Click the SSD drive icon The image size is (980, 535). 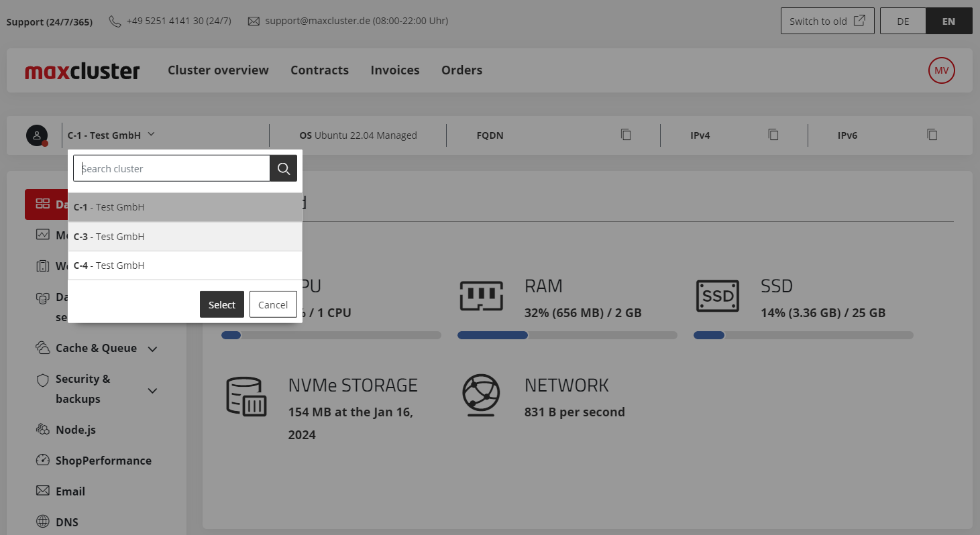(x=718, y=296)
